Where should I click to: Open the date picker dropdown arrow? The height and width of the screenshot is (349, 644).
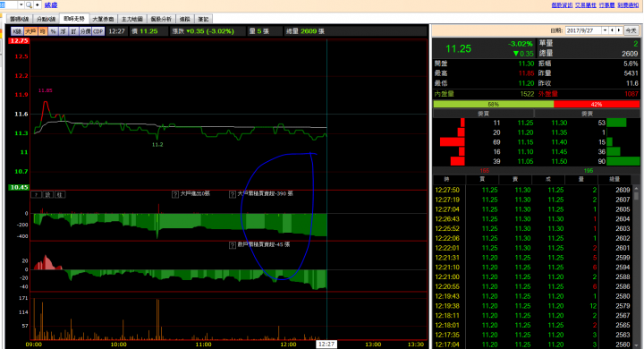click(x=605, y=30)
